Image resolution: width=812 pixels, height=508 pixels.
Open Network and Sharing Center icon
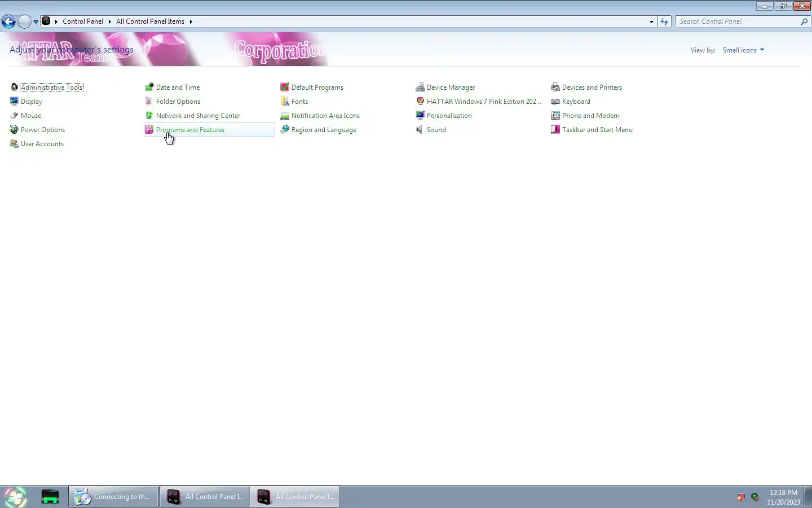[149, 115]
